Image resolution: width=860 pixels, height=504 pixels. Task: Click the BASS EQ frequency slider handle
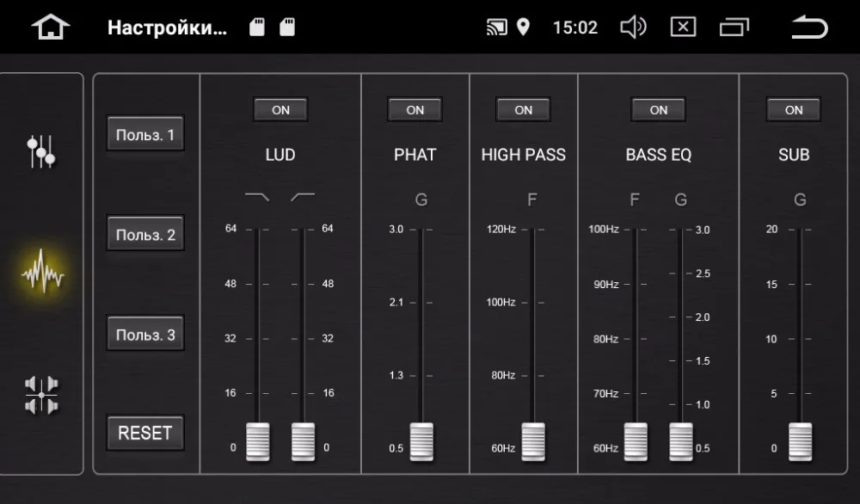tap(636, 441)
